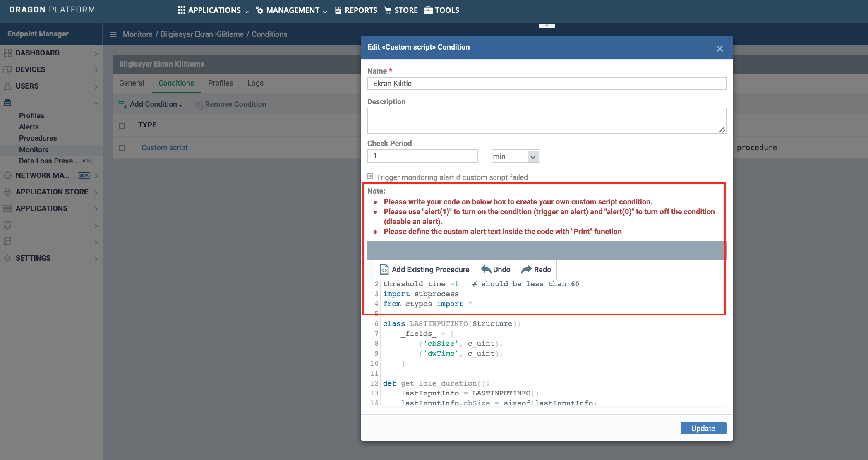Screen dimensions: 868x460
Task: Click the Add Existing Procedure button
Action: click(425, 269)
